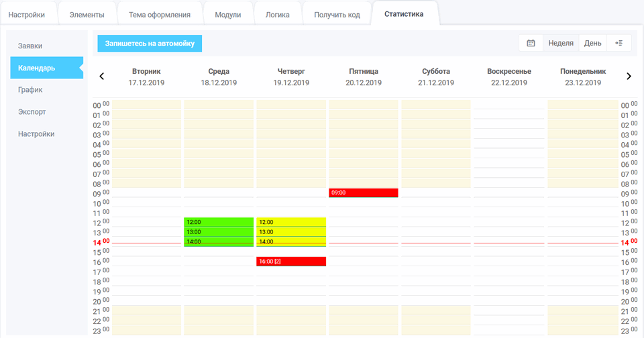Select Заявки in the sidebar
Image resolution: width=644 pixels, height=338 pixels.
(x=30, y=46)
